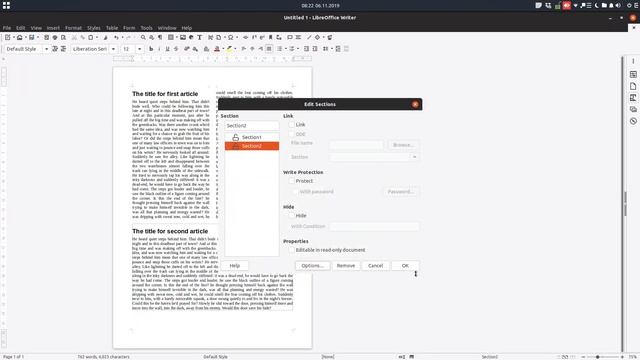Click the Paste clipboard icon
Screen dimensions: 640x360
tap(91, 38)
